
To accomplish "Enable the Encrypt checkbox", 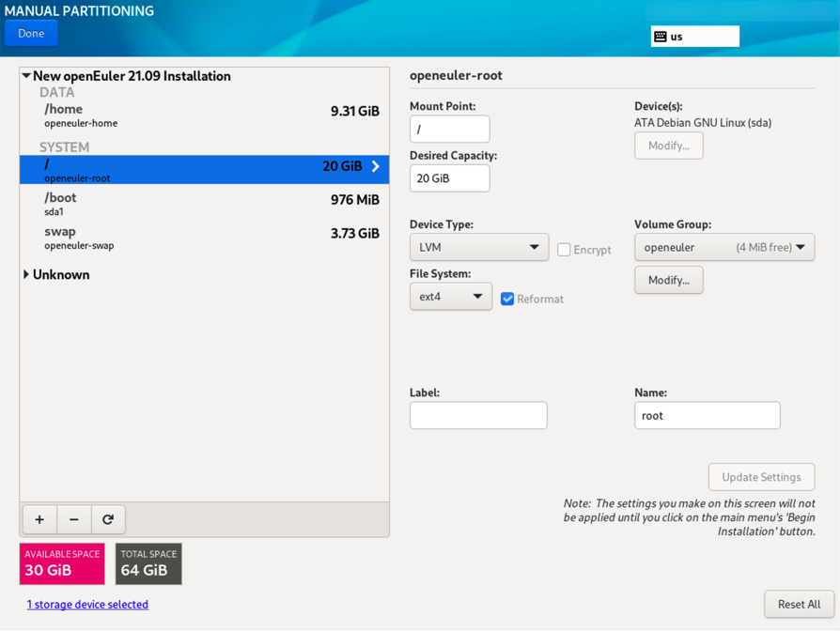I will coord(564,250).
